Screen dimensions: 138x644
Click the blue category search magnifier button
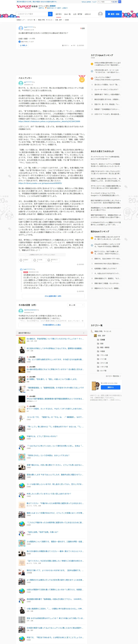(x=50, y=14)
